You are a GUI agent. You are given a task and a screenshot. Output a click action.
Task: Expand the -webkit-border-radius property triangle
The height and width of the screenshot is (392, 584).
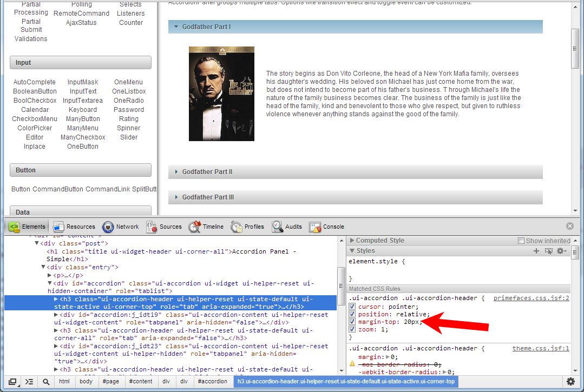coord(444,372)
